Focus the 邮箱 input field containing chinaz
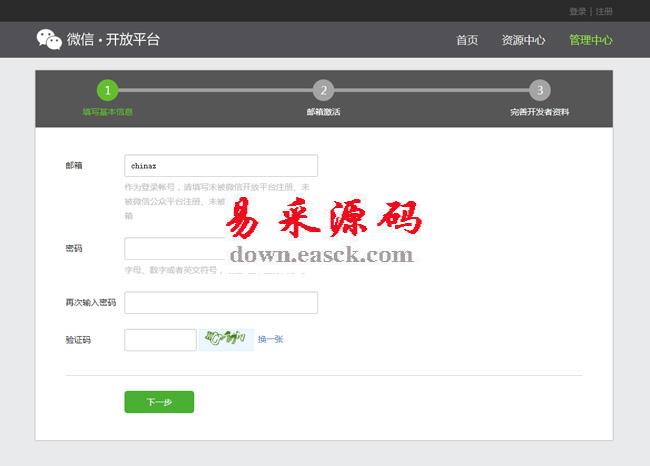650x466 pixels. [221, 166]
